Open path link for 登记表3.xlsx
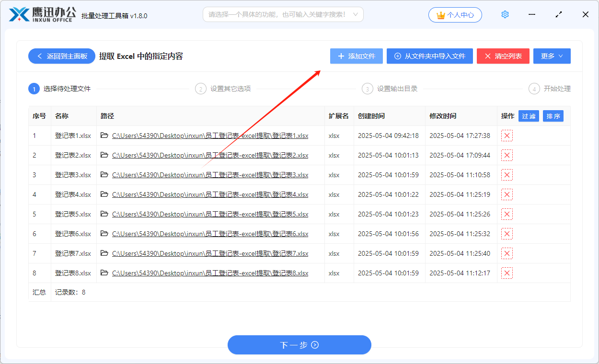Viewport: 599px width, 364px height. [x=210, y=175]
